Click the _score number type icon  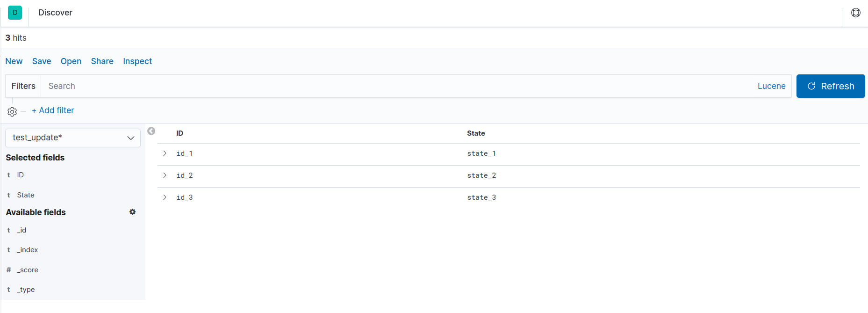tap(9, 270)
